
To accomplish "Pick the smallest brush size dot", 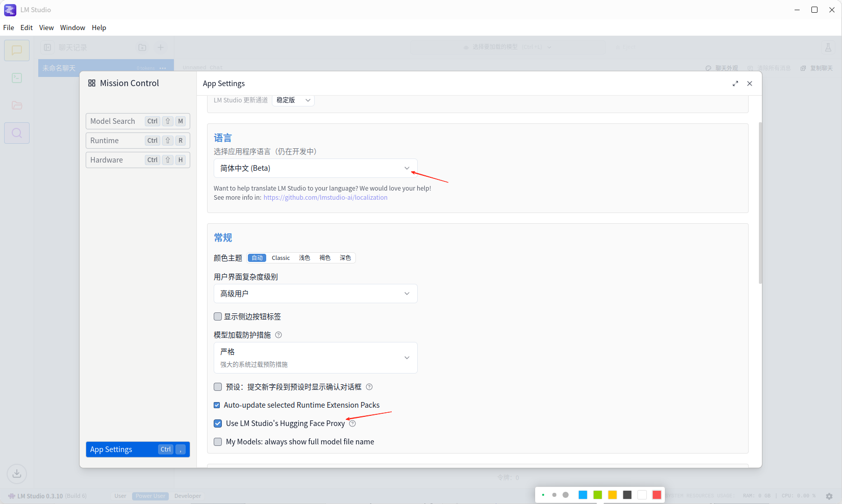I will [543, 495].
